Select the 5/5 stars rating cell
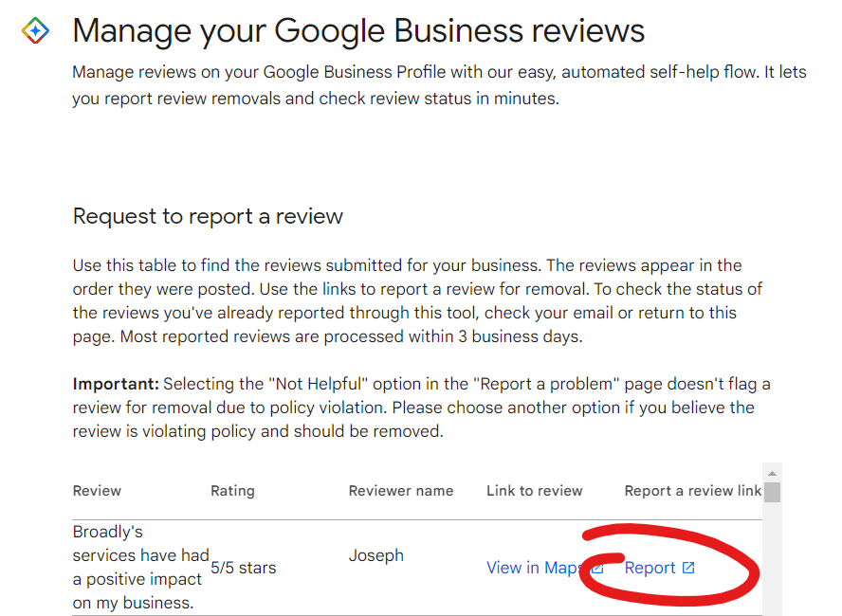Screen dimensions: 842x616 [243, 567]
